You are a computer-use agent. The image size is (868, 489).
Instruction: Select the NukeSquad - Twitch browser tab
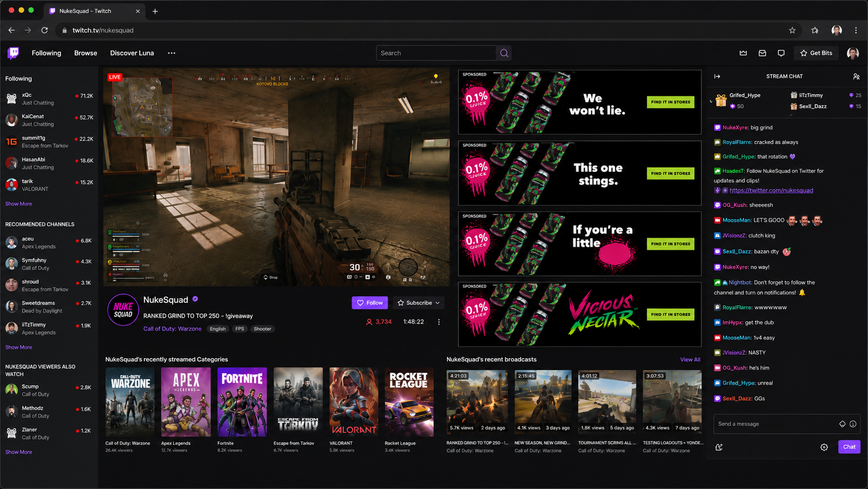tap(93, 11)
